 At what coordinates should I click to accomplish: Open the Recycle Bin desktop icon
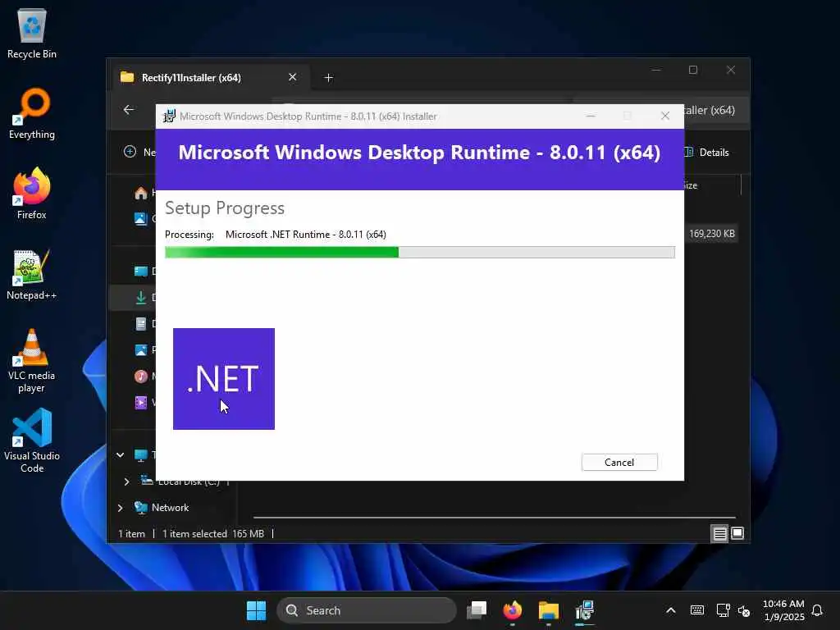32,33
